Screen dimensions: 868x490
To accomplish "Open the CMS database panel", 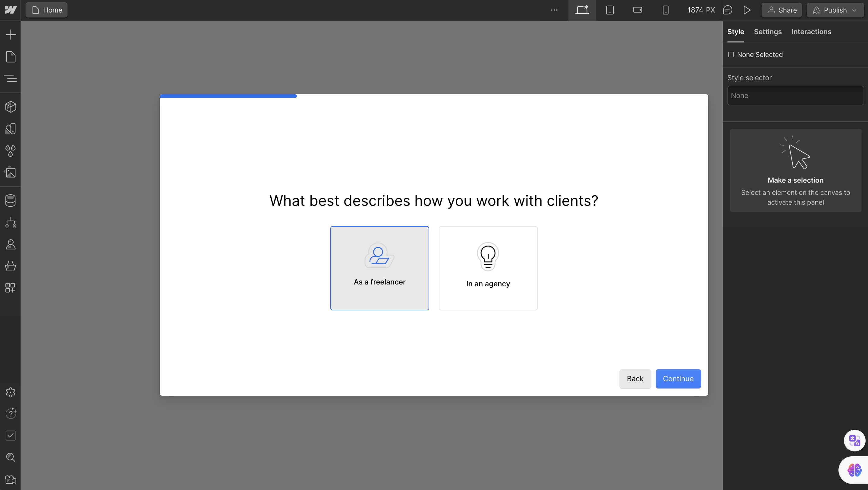I will coord(11,200).
